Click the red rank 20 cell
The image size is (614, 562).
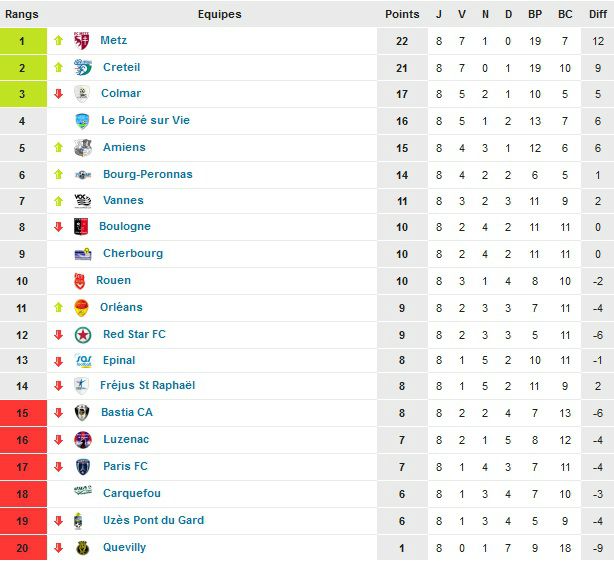pos(23,548)
